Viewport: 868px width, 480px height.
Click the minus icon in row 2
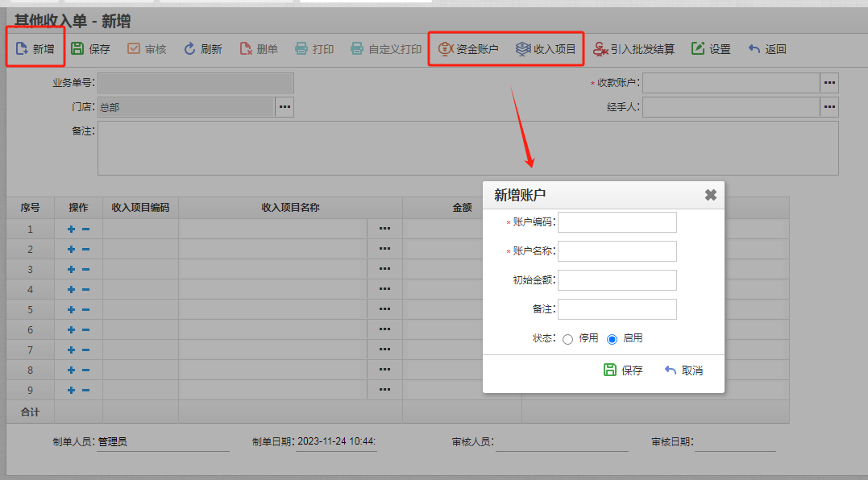tap(85, 250)
